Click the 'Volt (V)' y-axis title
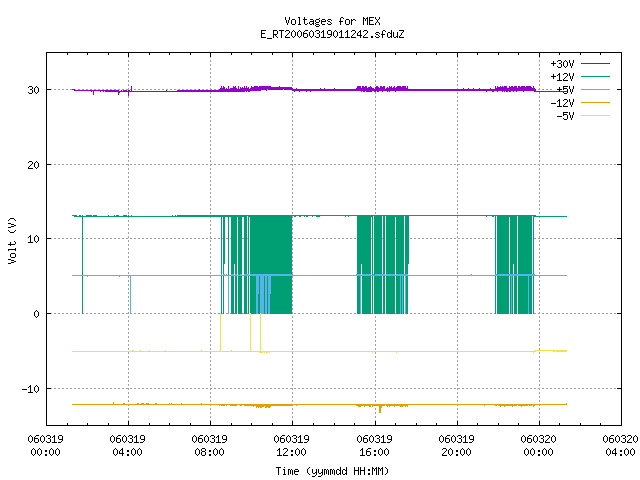Image resolution: width=640 pixels, height=480 pixels. coord(12,241)
